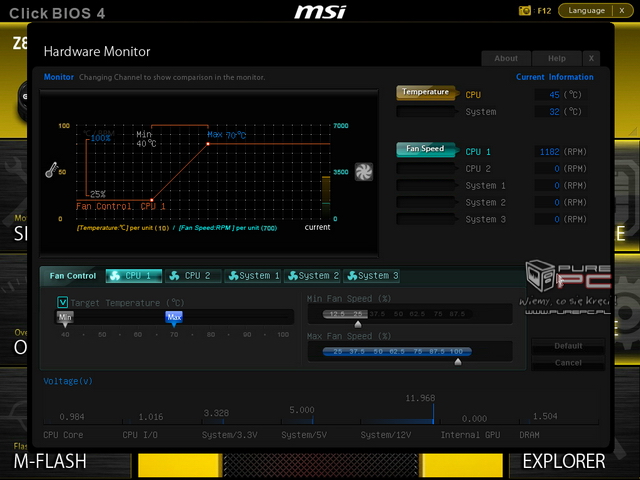Select the CPU 1 fan control tab
Image resolution: width=640 pixels, height=480 pixels.
[x=134, y=276]
